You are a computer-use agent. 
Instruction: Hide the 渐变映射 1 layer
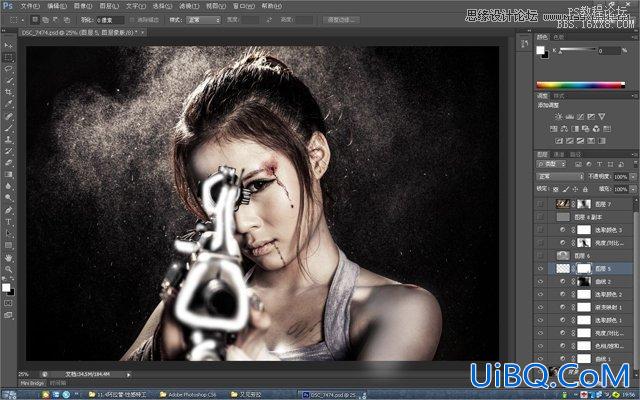click(x=540, y=307)
